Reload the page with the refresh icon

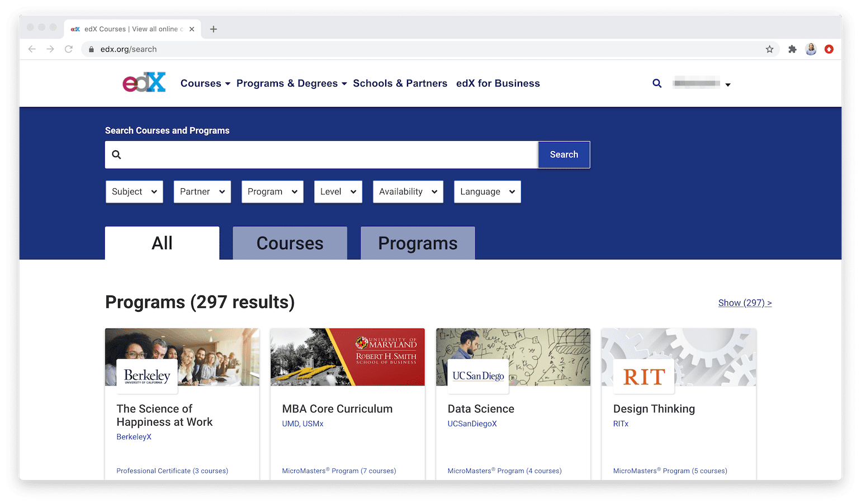click(68, 49)
